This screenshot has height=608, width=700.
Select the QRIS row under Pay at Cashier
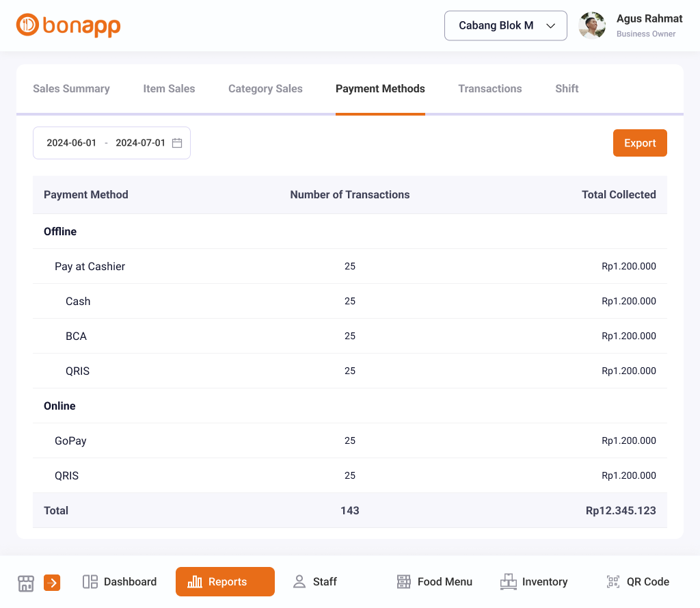tap(349, 371)
